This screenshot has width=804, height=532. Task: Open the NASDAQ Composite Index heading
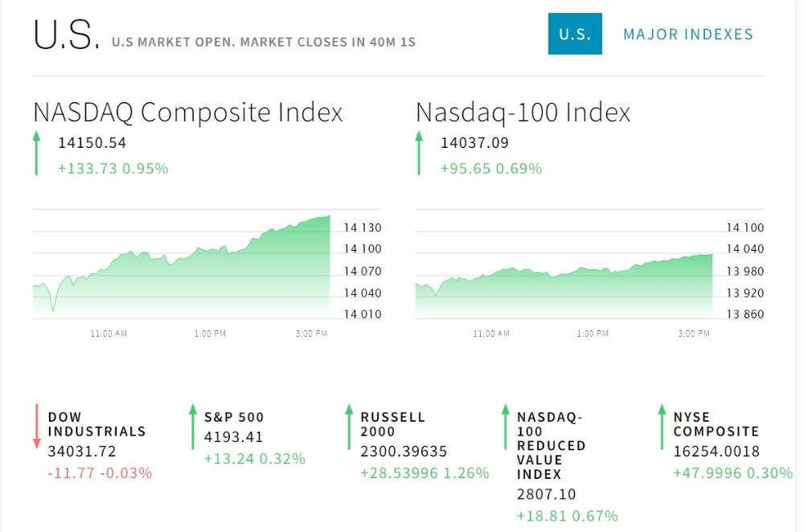click(x=188, y=112)
